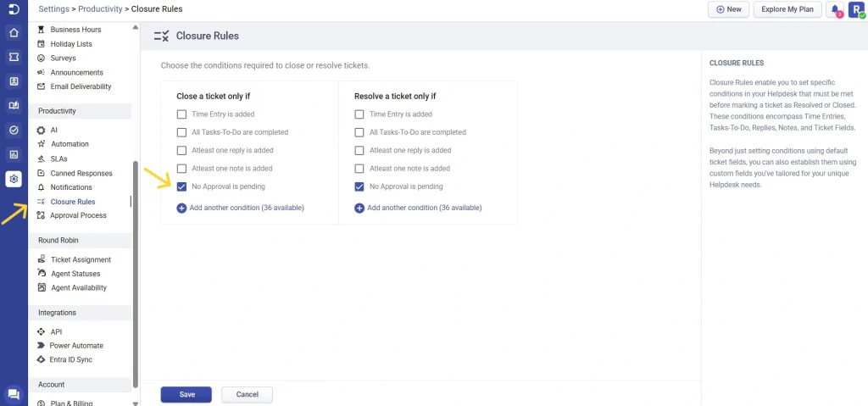Click the API icon under Integrations
This screenshot has height=406, width=868.
pyautogui.click(x=41, y=331)
